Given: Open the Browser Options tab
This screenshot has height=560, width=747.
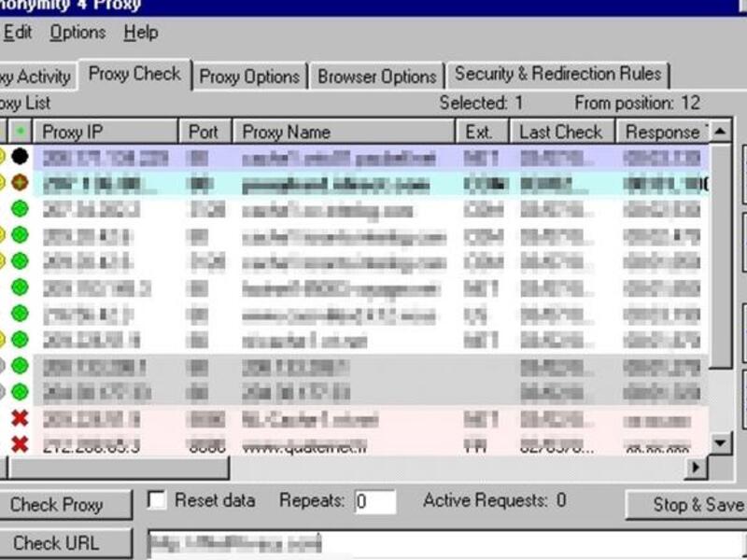Looking at the screenshot, I should pyautogui.click(x=377, y=77).
